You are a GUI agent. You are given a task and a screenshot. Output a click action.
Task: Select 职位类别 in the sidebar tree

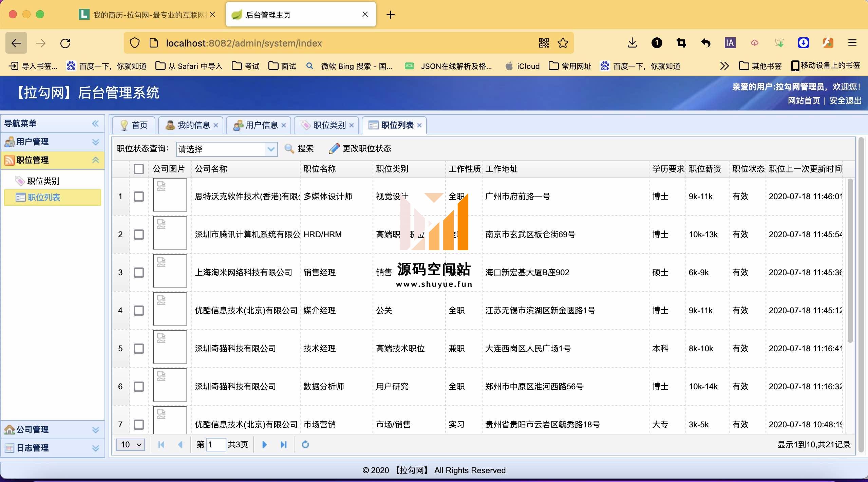[43, 181]
